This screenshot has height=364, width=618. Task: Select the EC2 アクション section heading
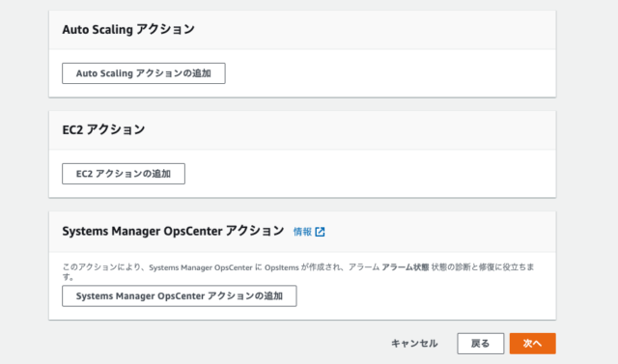coord(103,129)
